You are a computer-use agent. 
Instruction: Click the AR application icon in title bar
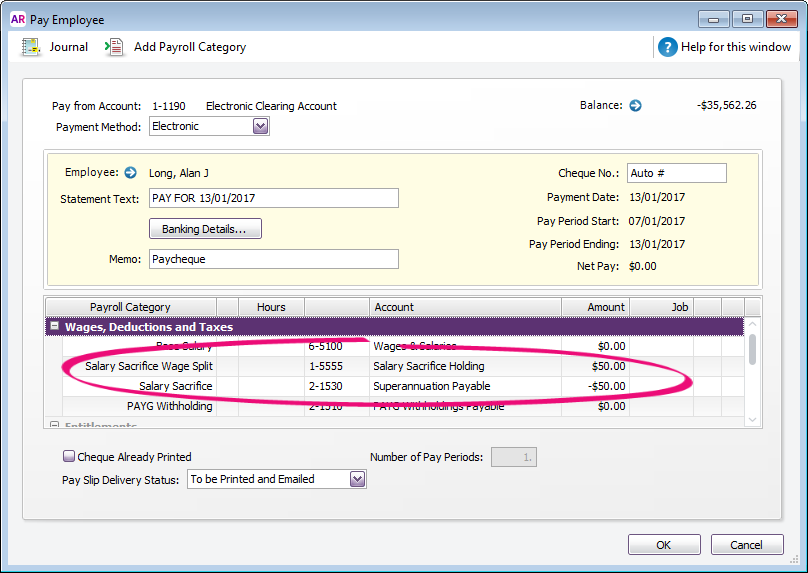pyautogui.click(x=17, y=19)
